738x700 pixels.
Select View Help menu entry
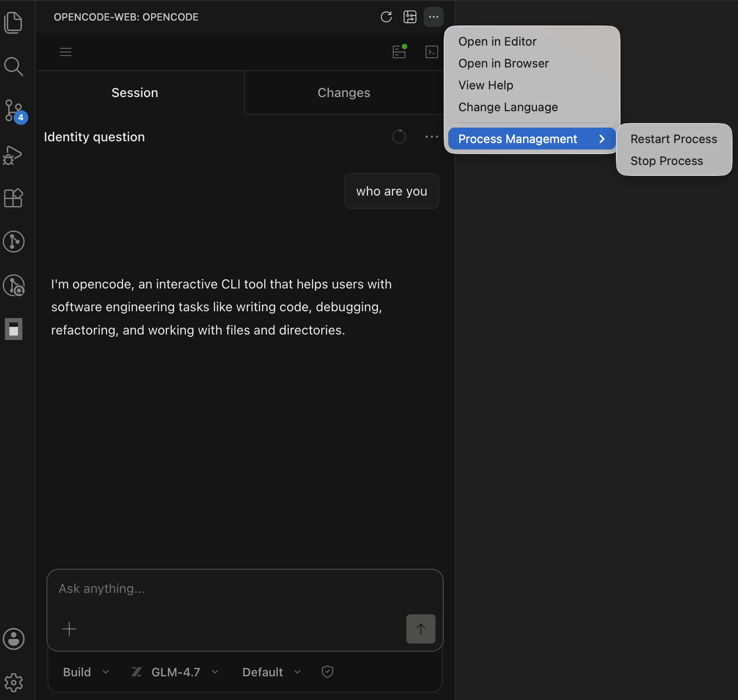click(532, 85)
